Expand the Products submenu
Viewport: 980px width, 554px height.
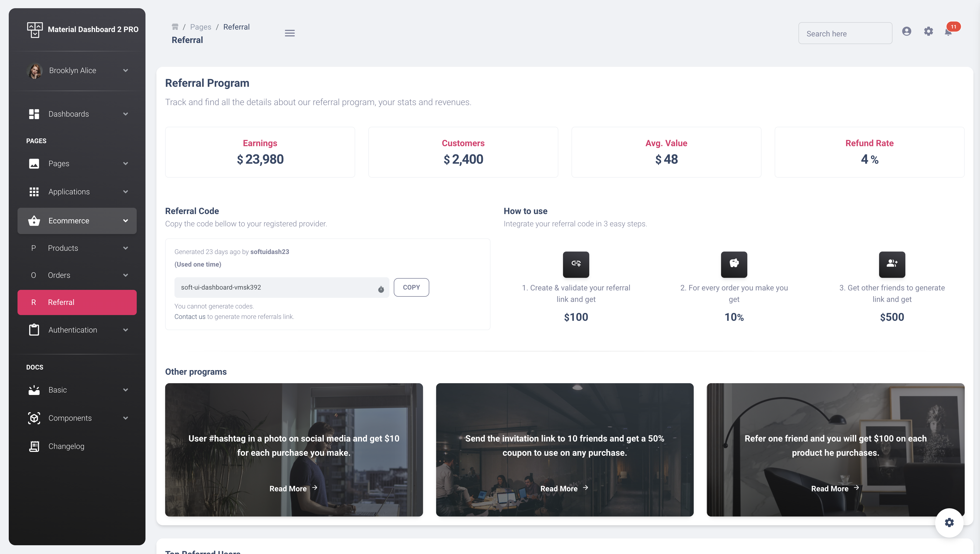tap(77, 248)
